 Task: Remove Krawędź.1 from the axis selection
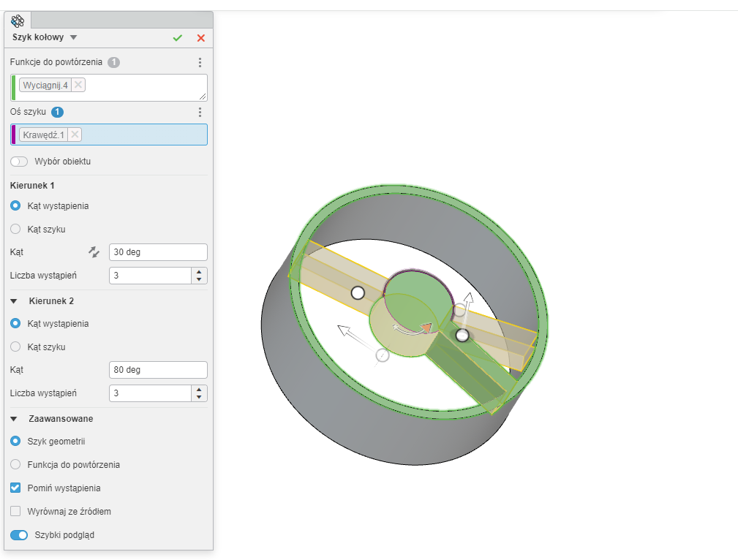tap(75, 135)
